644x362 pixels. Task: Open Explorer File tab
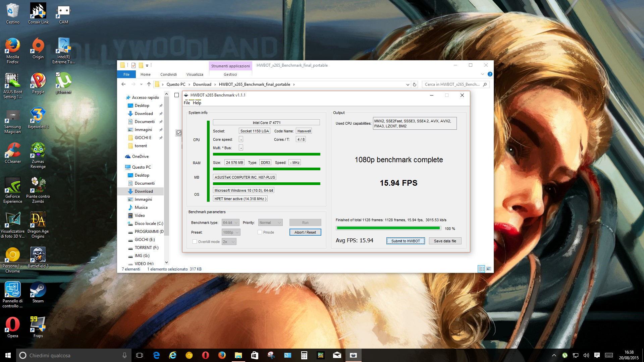126,74
